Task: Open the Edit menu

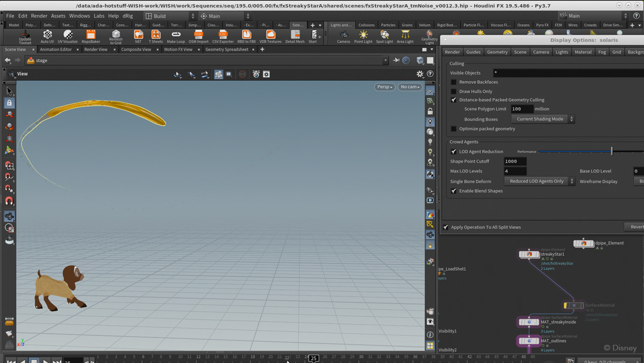Action: click(x=23, y=16)
